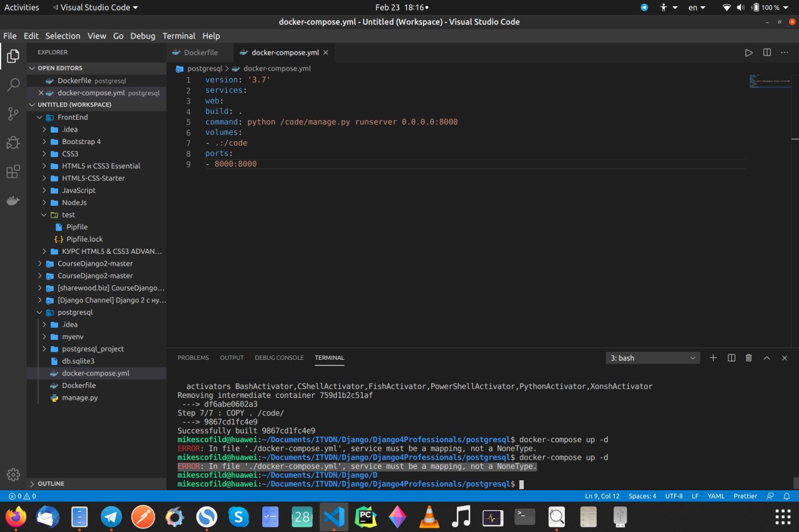Viewport: 799px width, 532px height.
Task: Add a new terminal with plus icon
Action: point(713,357)
